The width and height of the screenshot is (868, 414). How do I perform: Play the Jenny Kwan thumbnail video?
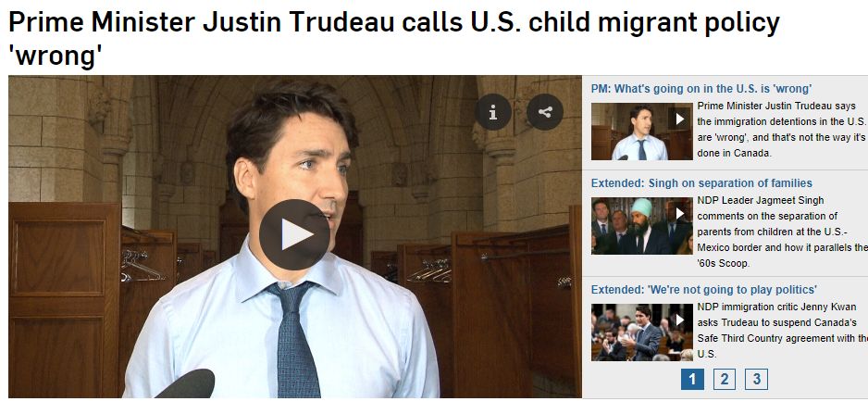(x=679, y=320)
